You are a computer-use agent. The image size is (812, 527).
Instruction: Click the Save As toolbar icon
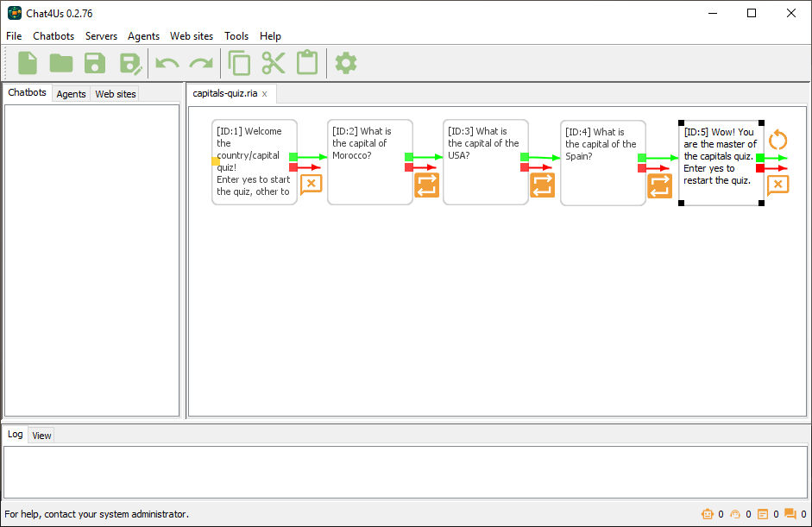[129, 63]
